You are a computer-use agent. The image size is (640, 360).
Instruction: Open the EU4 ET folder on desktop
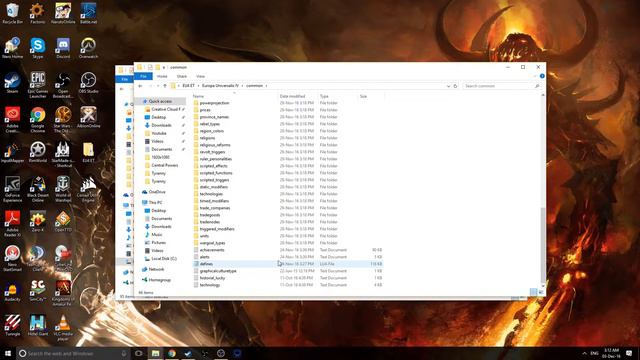88,152
